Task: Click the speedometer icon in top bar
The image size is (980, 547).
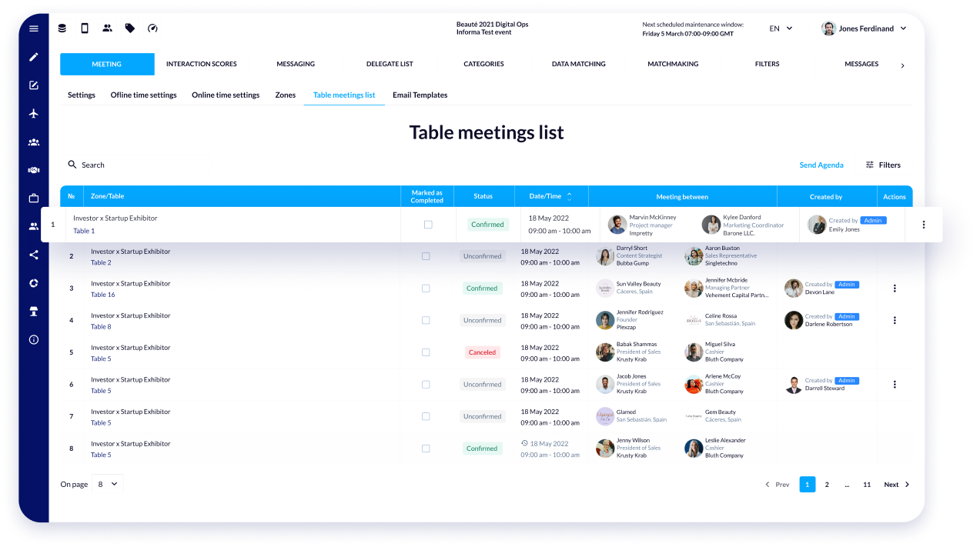Action: (152, 28)
